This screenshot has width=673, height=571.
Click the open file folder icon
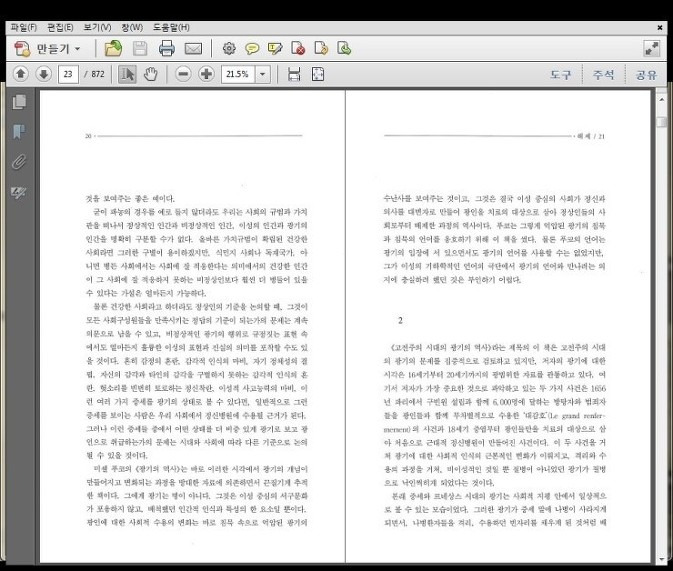click(x=113, y=49)
